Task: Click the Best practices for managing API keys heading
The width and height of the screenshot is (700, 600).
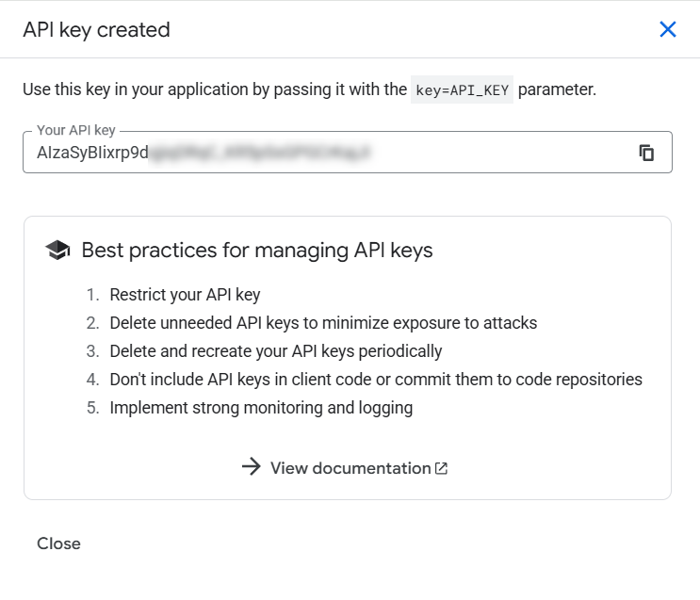Action: point(257,250)
